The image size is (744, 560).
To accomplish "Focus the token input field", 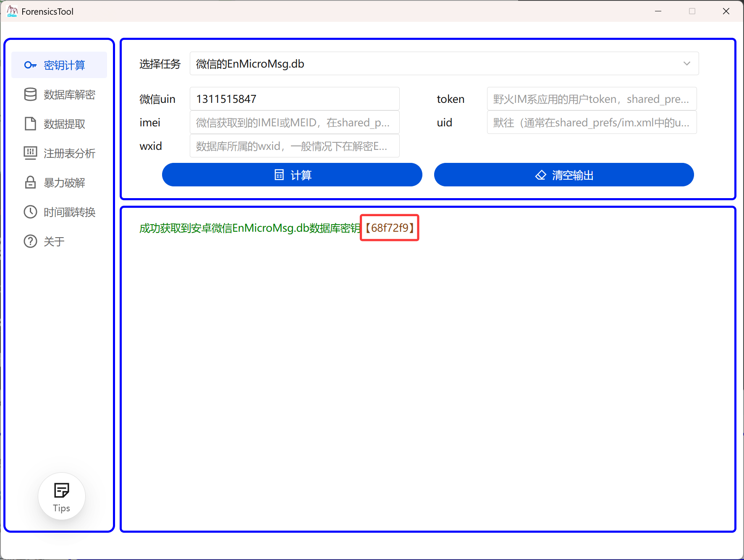I will tap(592, 99).
